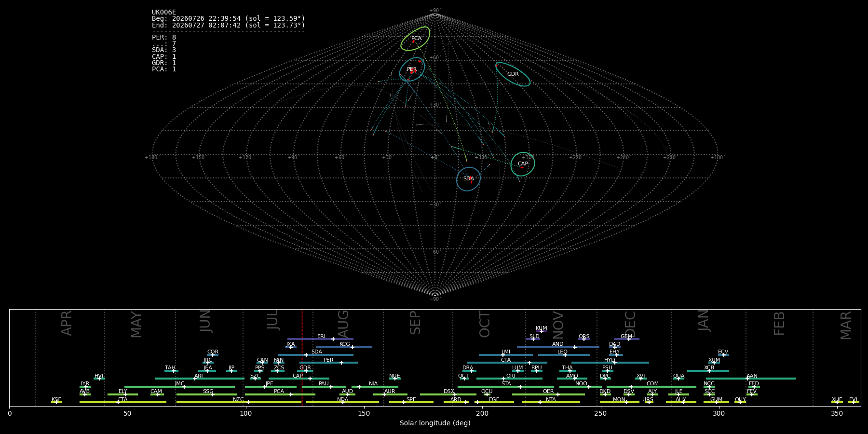Click the CAP shower bar in the timeline
This screenshot has width=868, height=434.
tap(299, 379)
